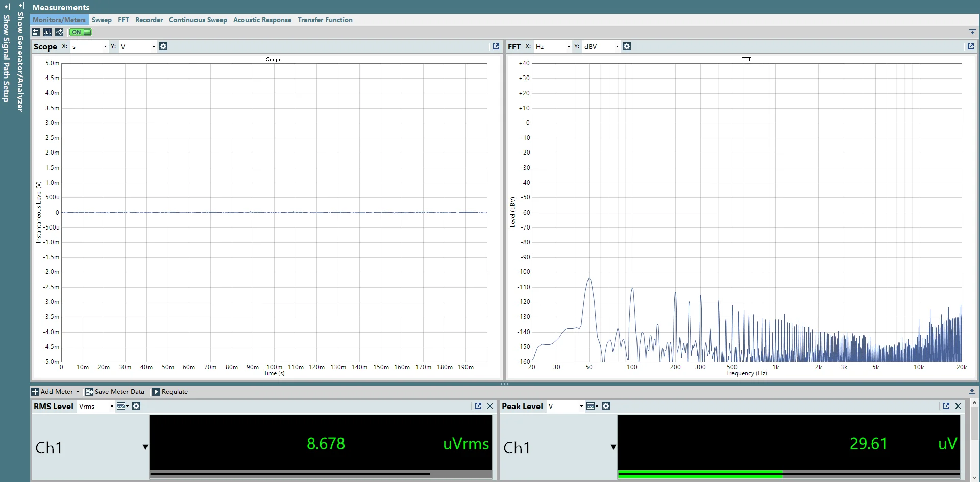
Task: Switch to the FFT tab
Action: 124,20
